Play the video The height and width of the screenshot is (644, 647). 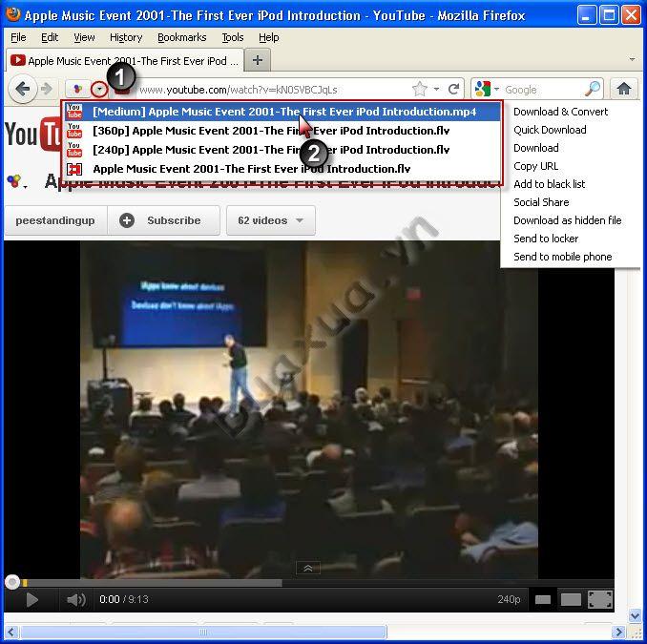[x=31, y=599]
